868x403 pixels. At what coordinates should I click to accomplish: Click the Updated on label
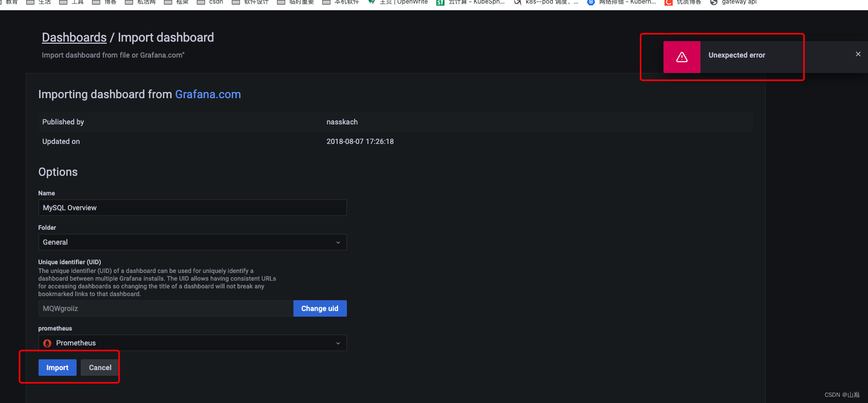(x=61, y=141)
